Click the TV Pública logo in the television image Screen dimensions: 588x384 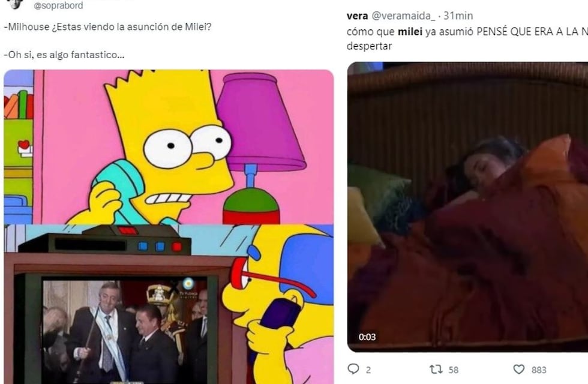tap(188, 288)
